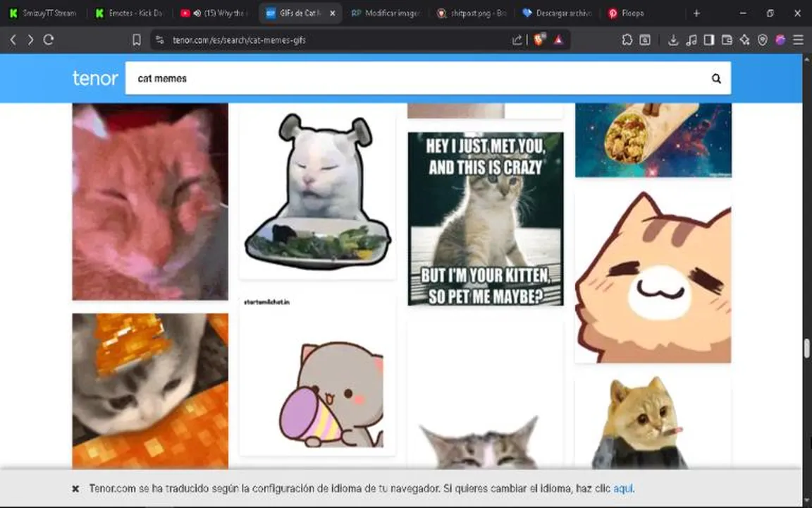This screenshot has width=812, height=508.
Task: Open 'Hey I just met you' kitten GIF
Action: coord(486,219)
